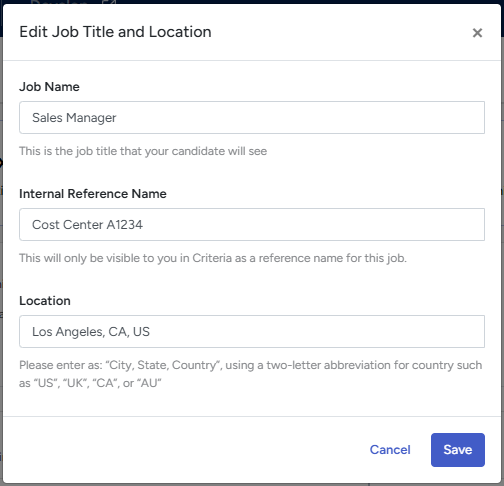Image resolution: width=504 pixels, height=486 pixels.
Task: Cancel editing the job
Action: [x=390, y=450]
